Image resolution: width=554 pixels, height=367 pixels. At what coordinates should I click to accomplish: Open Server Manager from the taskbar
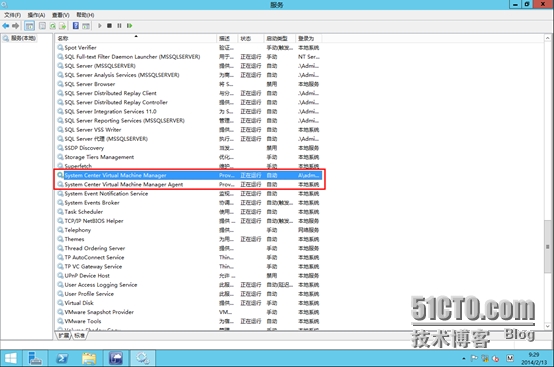tap(35, 359)
